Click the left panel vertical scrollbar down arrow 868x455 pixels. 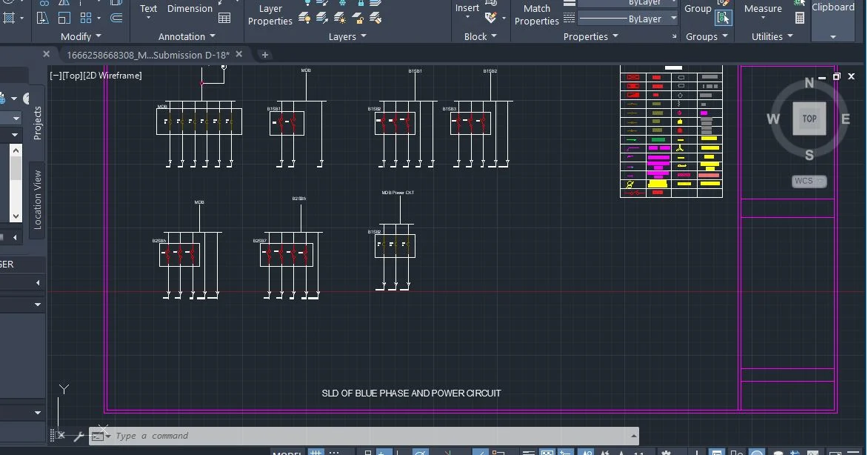point(16,216)
